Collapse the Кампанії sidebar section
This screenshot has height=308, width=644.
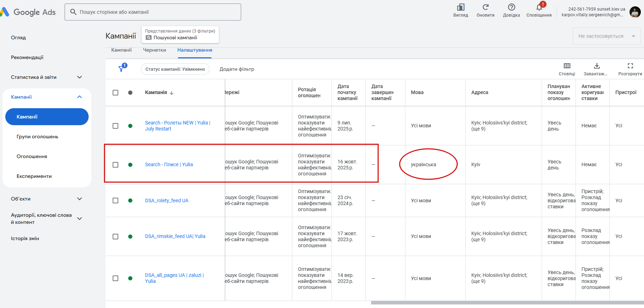tap(79, 97)
